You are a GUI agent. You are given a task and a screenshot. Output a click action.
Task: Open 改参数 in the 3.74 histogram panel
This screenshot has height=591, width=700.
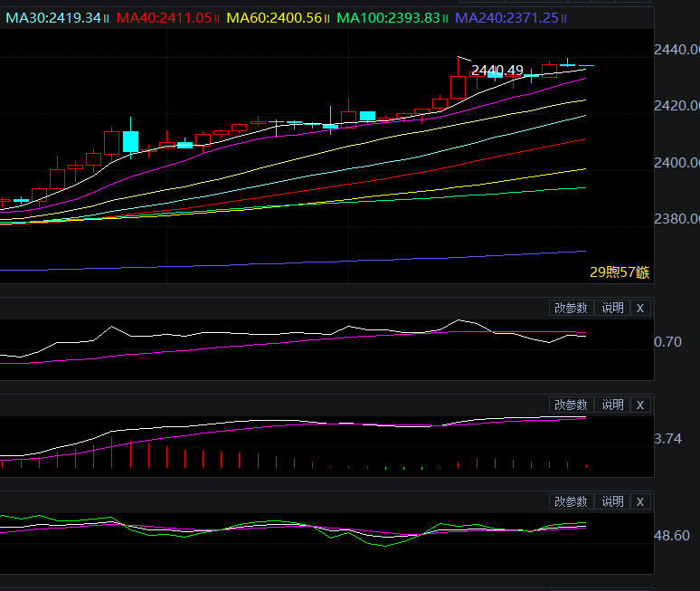pyautogui.click(x=571, y=405)
